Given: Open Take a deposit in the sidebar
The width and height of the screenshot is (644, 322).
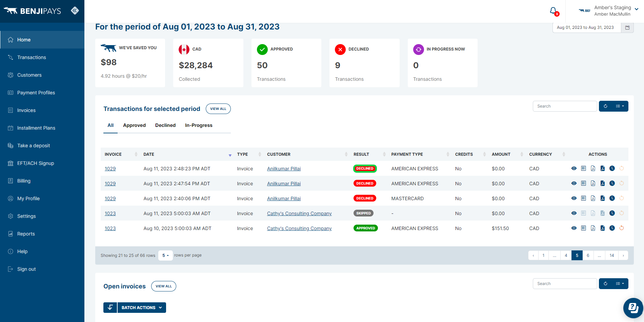Looking at the screenshot, I should pyautogui.click(x=34, y=146).
